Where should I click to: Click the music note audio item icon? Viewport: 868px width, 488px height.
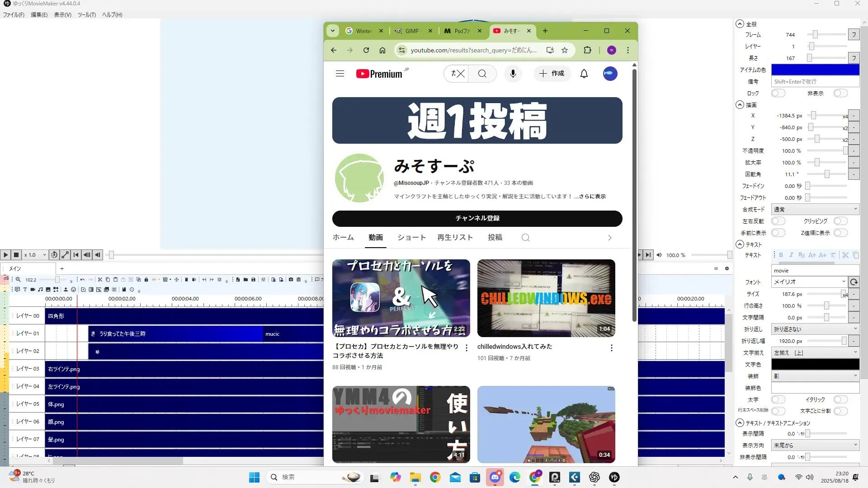pyautogui.click(x=40, y=290)
